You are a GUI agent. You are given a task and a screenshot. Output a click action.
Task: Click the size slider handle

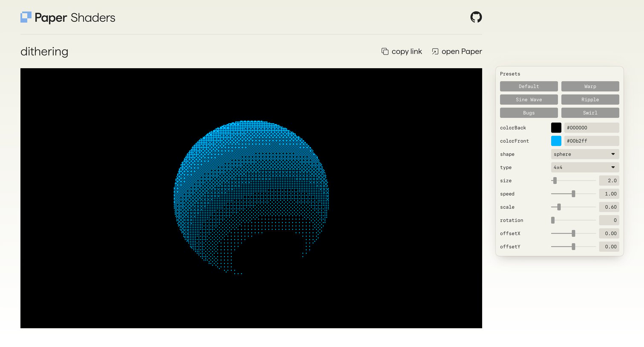pos(555,180)
